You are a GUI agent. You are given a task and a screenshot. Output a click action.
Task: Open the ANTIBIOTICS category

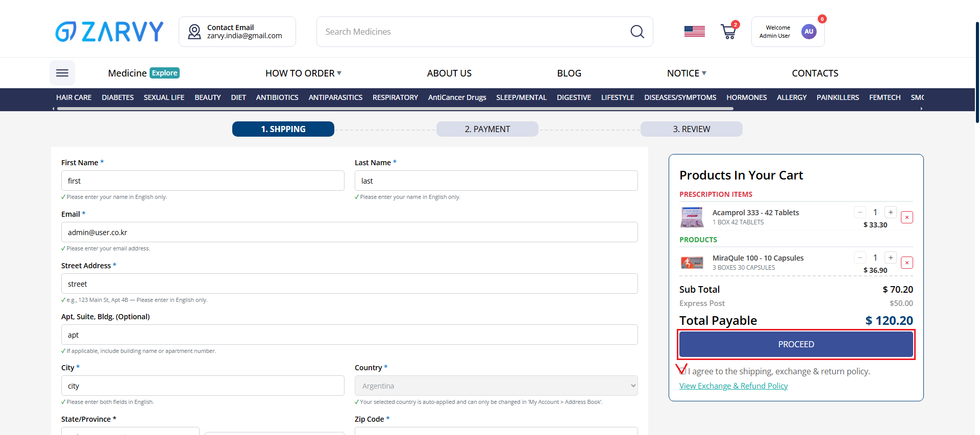click(277, 97)
